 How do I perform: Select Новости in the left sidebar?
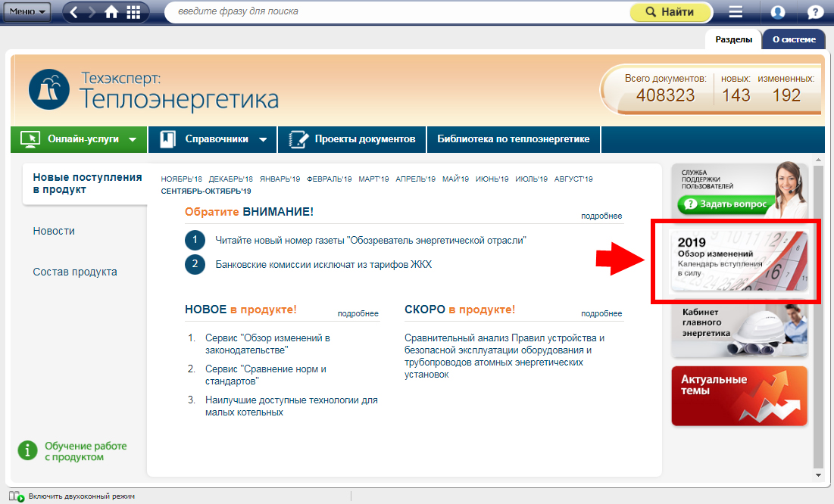click(54, 231)
